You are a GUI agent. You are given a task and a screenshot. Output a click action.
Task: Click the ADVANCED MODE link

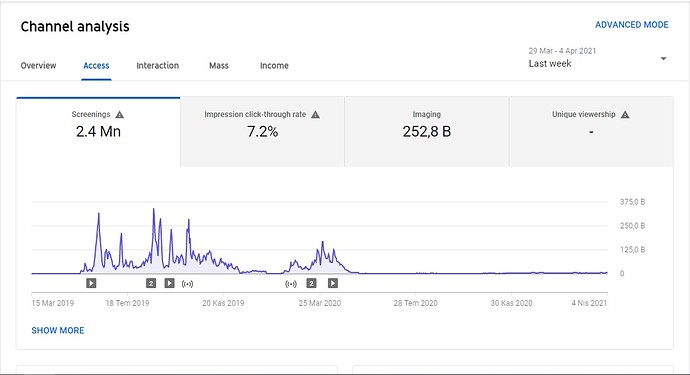point(631,25)
